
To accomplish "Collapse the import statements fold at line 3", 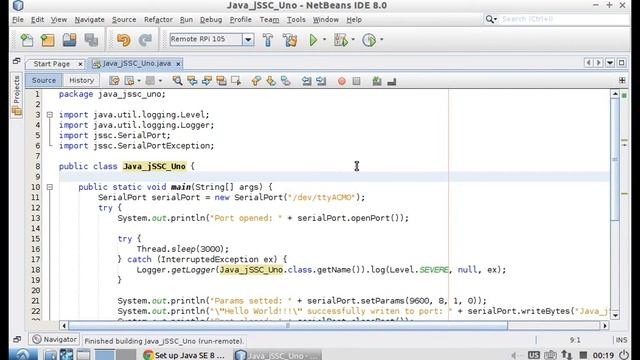I will click(x=50, y=115).
